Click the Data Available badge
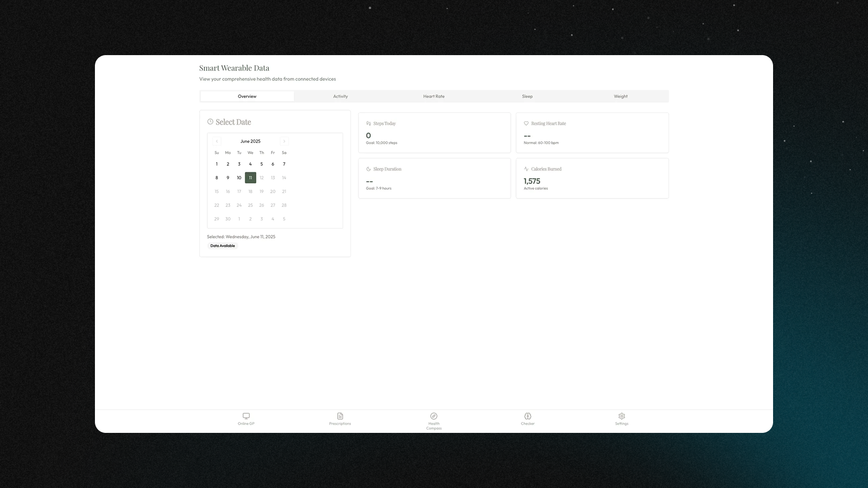Viewport: 868px width, 488px height. (222, 246)
